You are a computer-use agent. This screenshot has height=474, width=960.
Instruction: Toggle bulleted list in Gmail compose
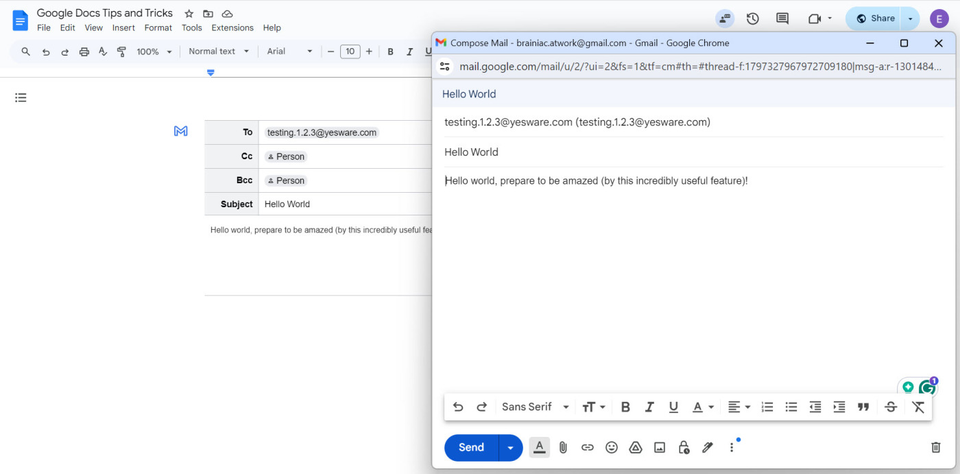[x=791, y=407]
